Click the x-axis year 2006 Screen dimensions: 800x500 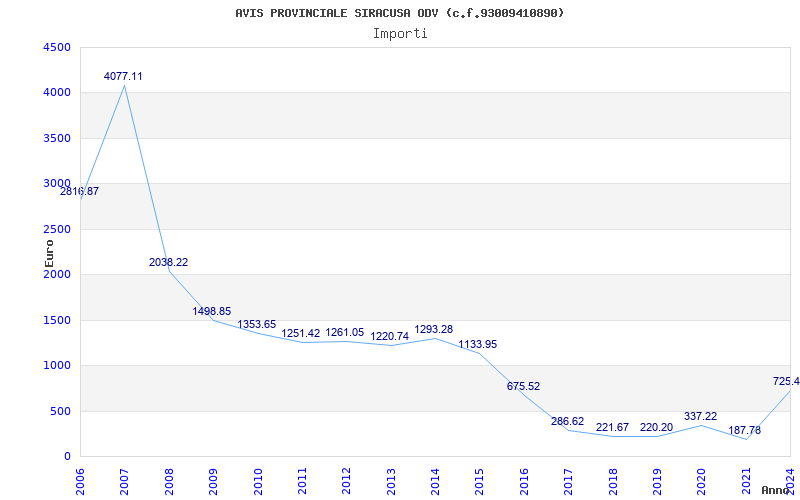(80, 482)
